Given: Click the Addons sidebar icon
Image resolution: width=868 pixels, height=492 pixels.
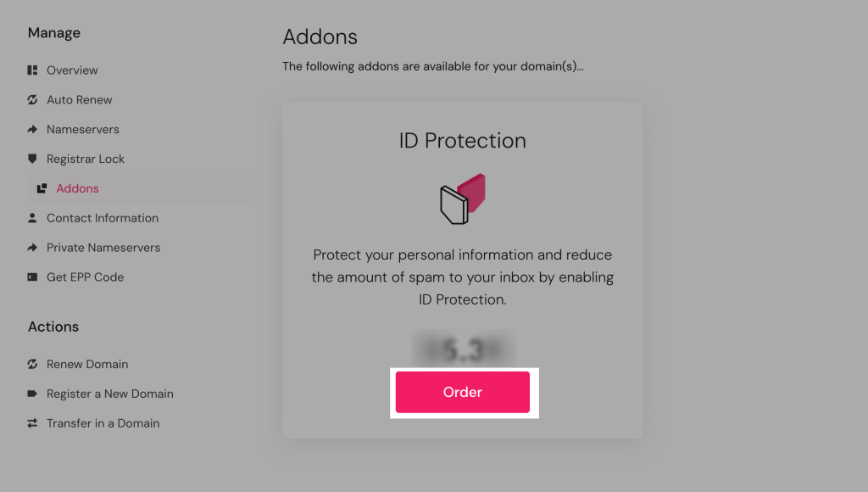Looking at the screenshot, I should [42, 188].
